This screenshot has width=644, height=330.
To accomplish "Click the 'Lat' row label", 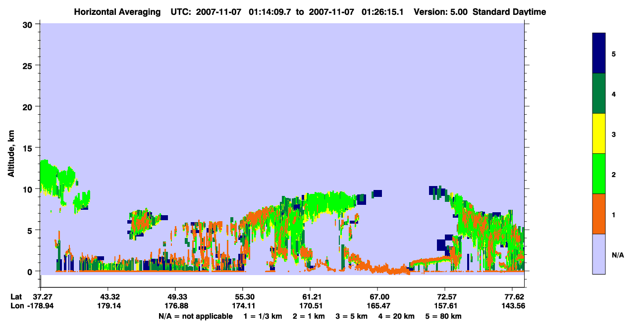I will 16,297.
